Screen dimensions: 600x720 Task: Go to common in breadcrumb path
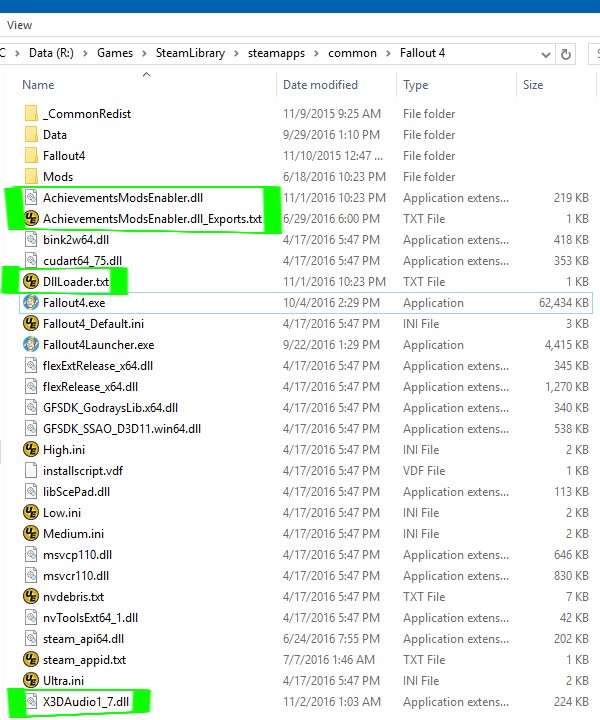click(x=352, y=53)
